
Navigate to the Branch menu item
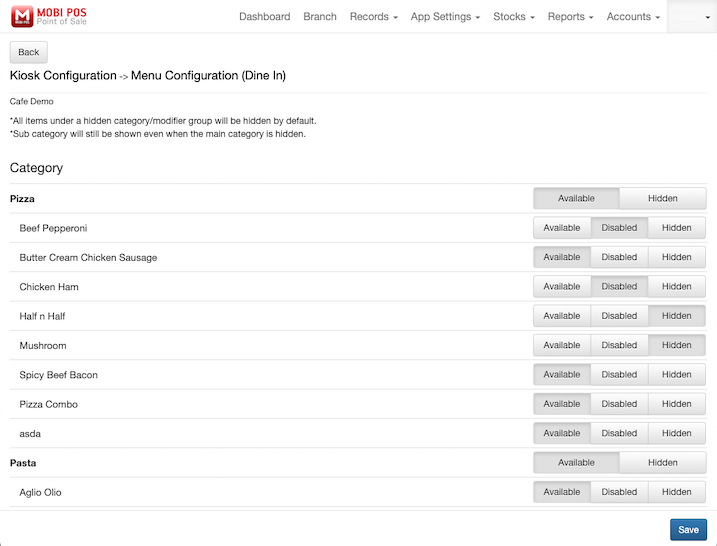[x=320, y=17]
